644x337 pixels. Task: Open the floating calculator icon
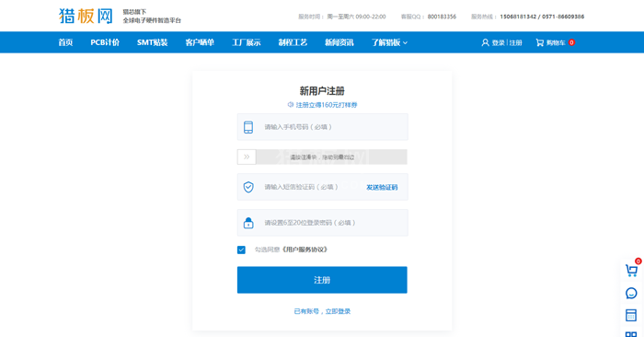tap(631, 315)
